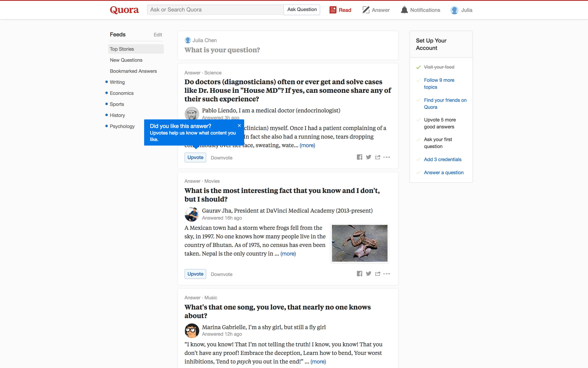588x368 pixels.
Task: Open the Sports topic feed
Action: pyautogui.click(x=117, y=104)
